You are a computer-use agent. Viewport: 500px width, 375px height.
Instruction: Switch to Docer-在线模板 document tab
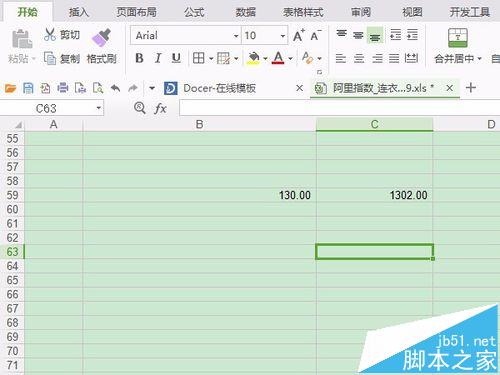pyautogui.click(x=219, y=88)
